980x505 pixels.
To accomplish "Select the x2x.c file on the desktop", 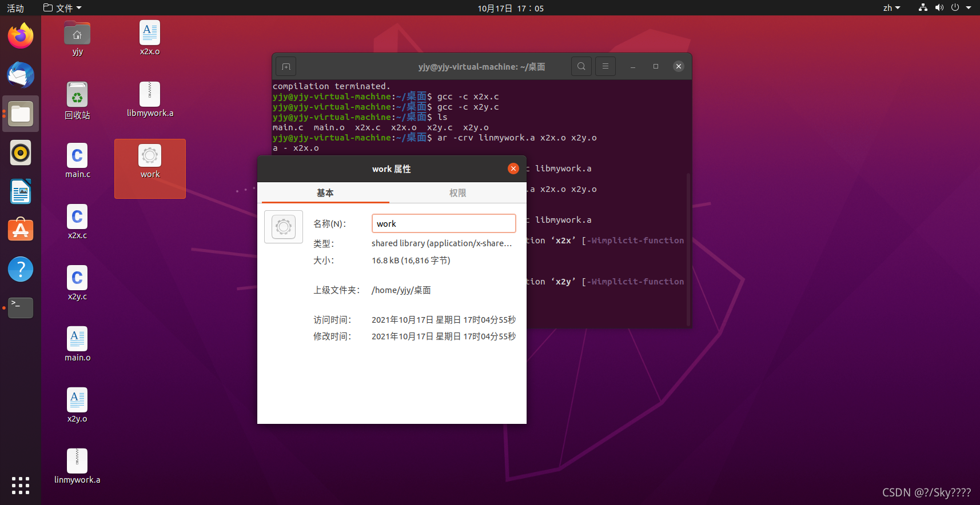I will coord(77,222).
